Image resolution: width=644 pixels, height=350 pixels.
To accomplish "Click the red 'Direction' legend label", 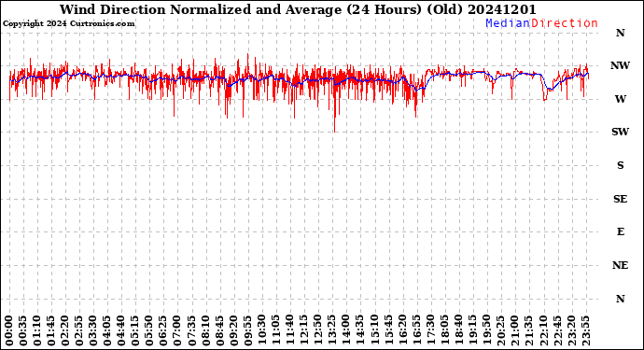I will coord(565,23).
